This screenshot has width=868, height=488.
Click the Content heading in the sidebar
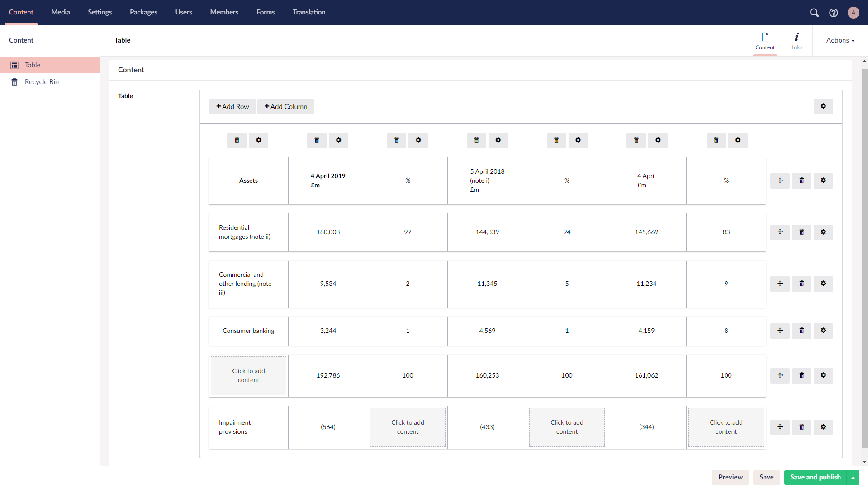tap(21, 40)
